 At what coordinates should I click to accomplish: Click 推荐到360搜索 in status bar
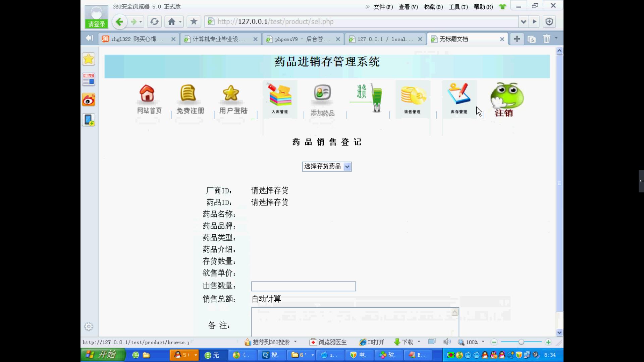click(x=267, y=342)
